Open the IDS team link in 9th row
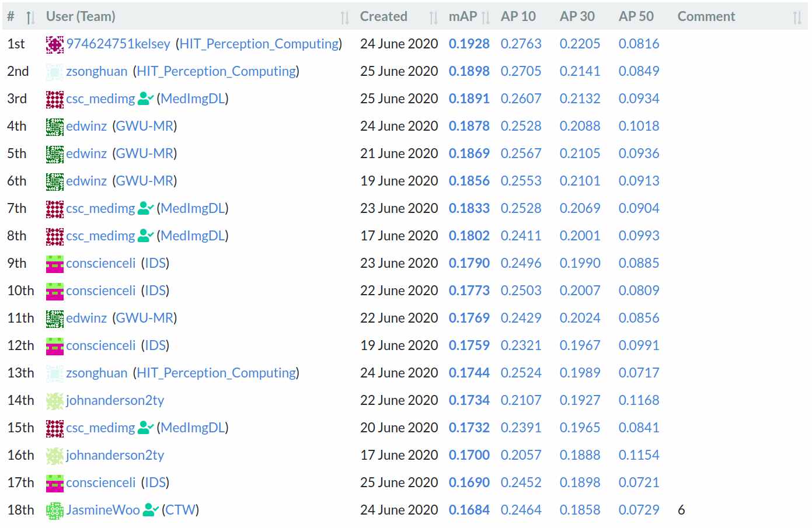The width and height of the screenshot is (812, 528). click(155, 263)
